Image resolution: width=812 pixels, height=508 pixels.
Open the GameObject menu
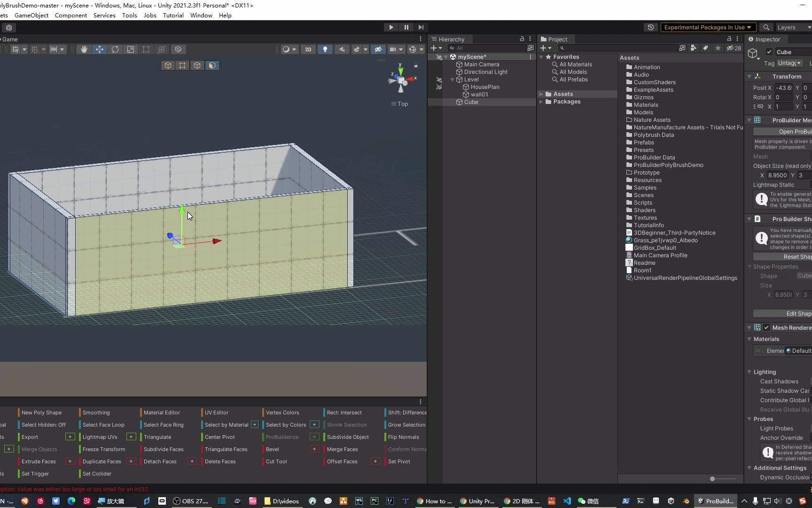tap(31, 15)
